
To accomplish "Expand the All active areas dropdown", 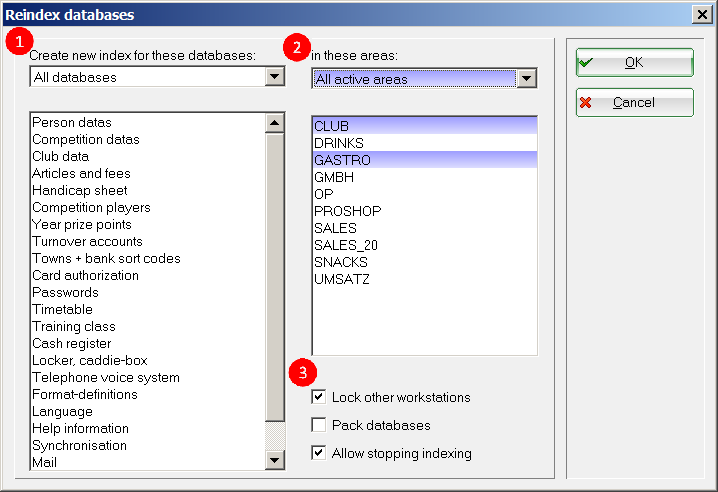I will click(527, 79).
